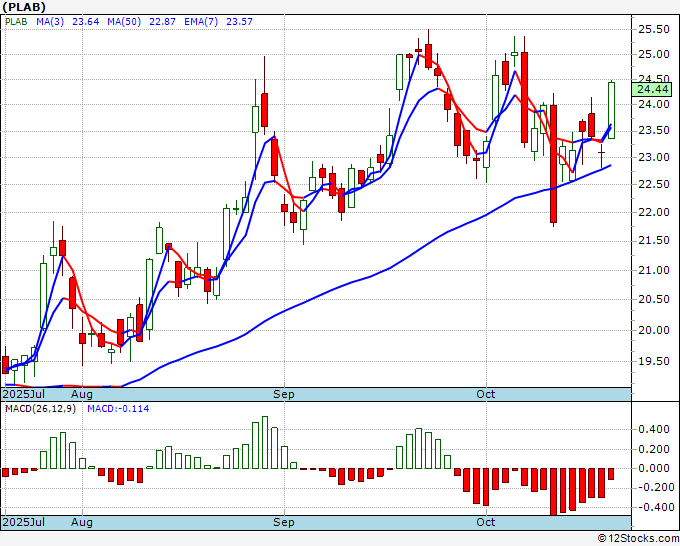The image size is (680, 546).
Task: Click the 0.400 MACD axis label
Action: [x=654, y=429]
